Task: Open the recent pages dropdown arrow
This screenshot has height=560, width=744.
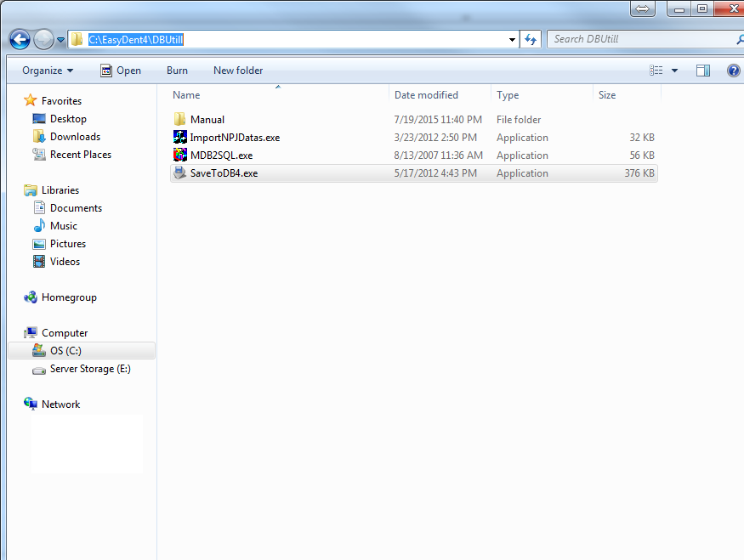Action: click(x=60, y=40)
